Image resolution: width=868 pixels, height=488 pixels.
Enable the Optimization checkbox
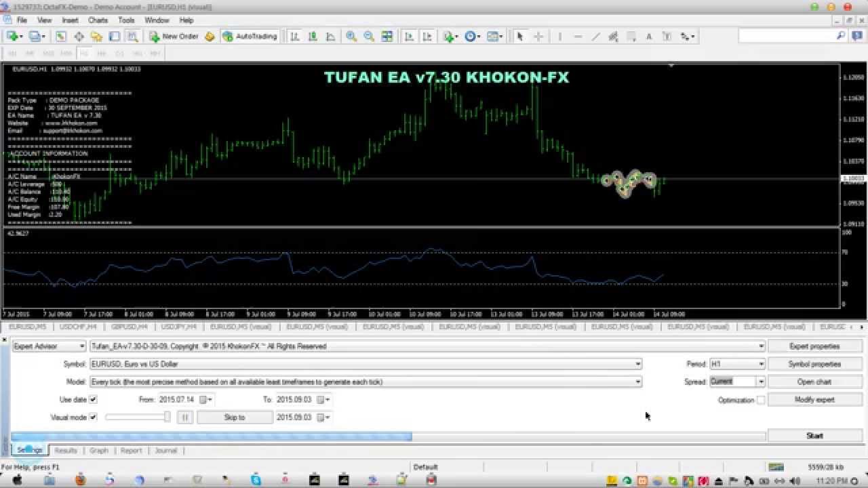[x=761, y=400]
